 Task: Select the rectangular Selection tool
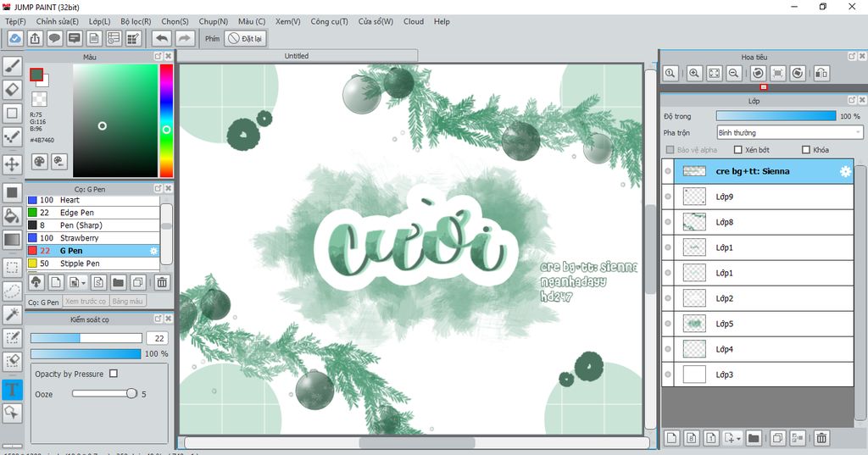[x=12, y=268]
